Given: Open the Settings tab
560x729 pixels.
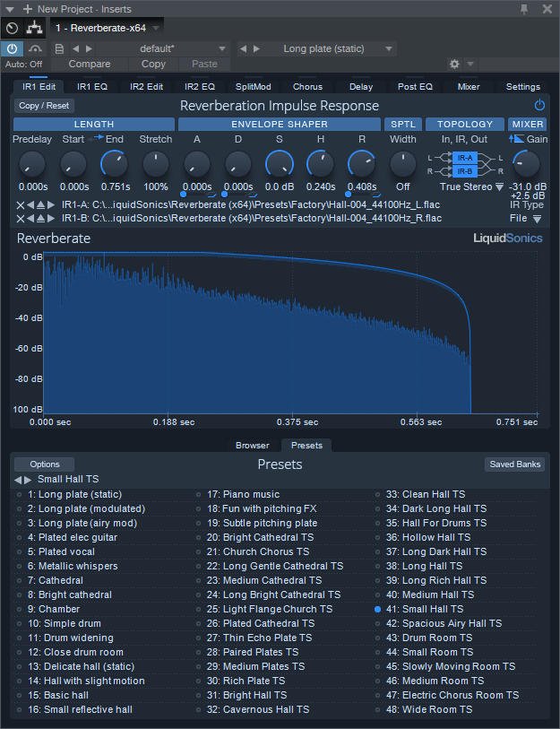Looking at the screenshot, I should pos(523,86).
